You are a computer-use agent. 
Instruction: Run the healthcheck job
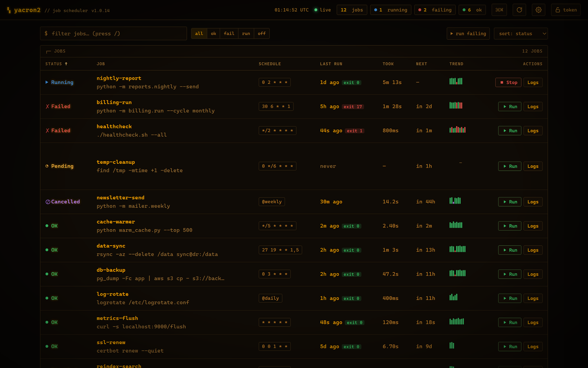510,131
